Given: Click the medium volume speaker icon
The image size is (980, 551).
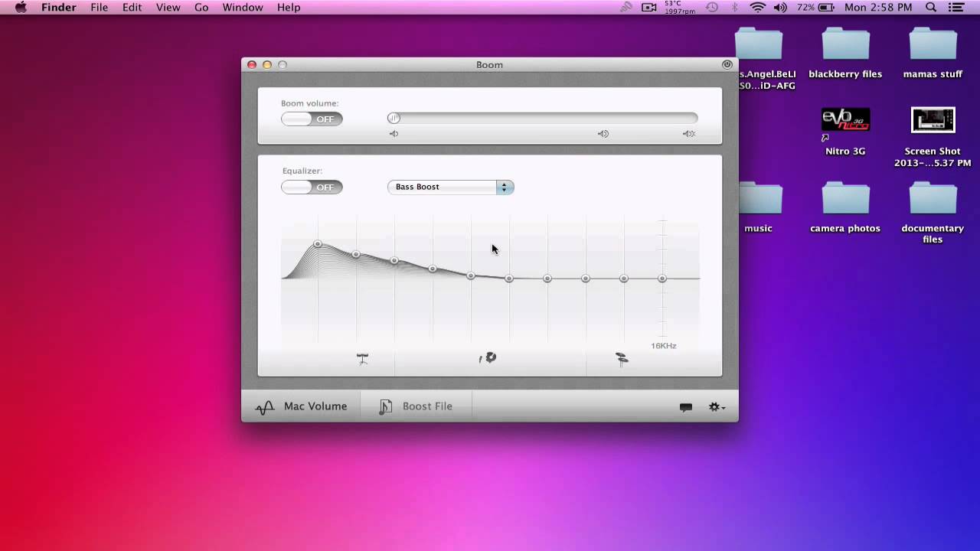Looking at the screenshot, I should [603, 134].
